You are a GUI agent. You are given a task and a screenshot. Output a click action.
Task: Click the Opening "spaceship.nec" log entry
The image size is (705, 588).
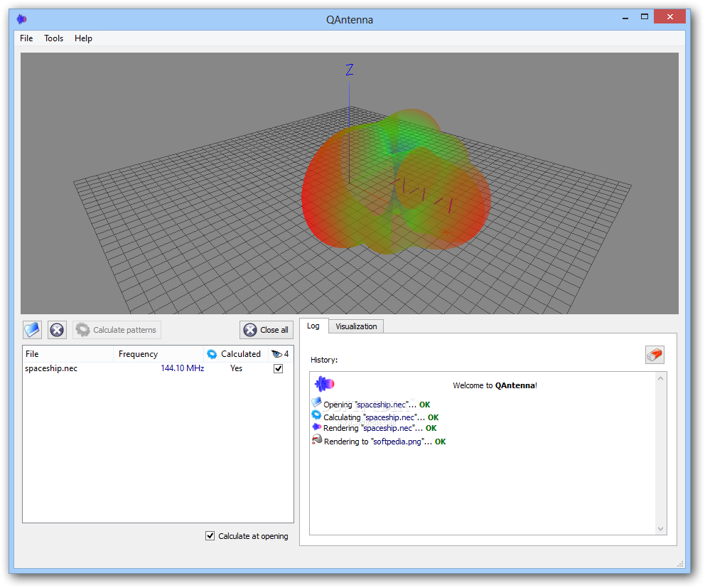click(372, 404)
